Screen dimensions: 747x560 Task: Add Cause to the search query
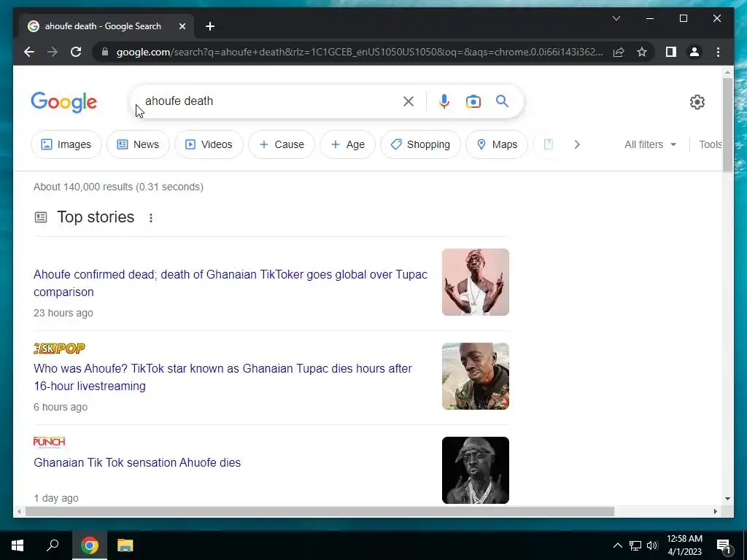282,144
